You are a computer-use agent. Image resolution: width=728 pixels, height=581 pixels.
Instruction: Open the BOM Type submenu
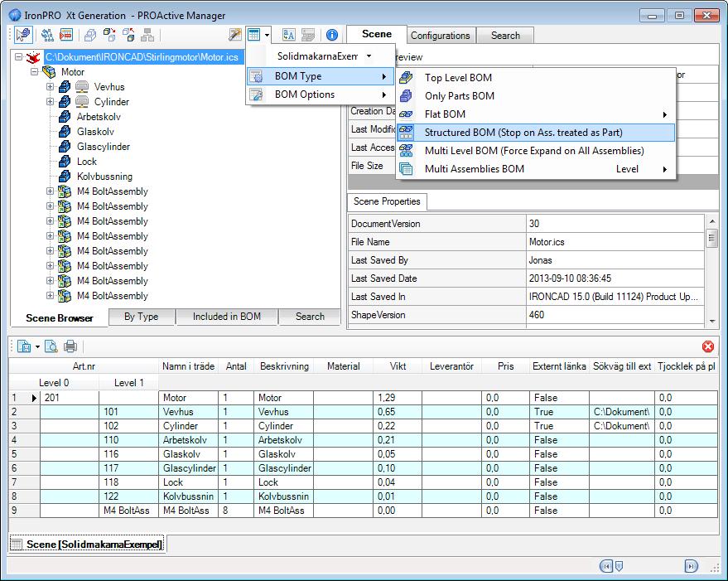point(321,76)
